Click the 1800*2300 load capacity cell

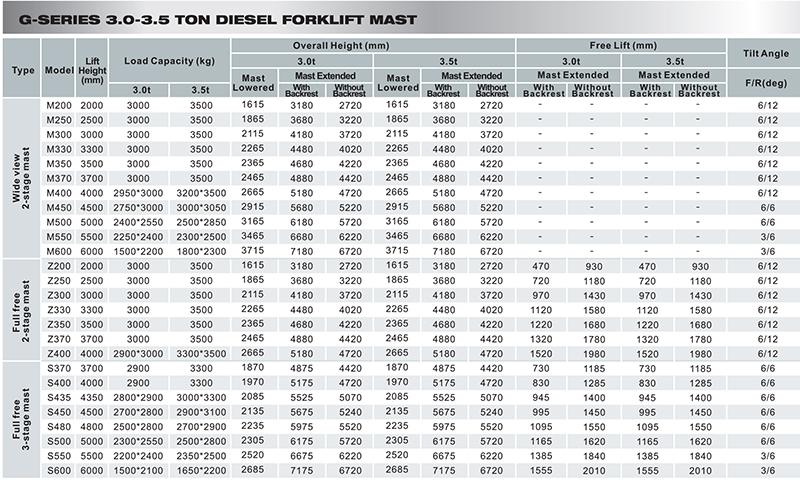pyautogui.click(x=201, y=252)
